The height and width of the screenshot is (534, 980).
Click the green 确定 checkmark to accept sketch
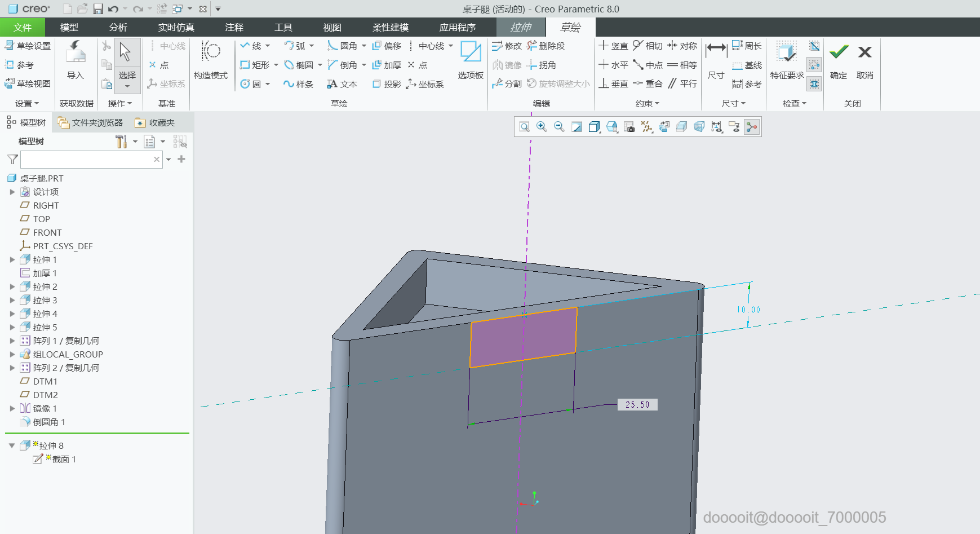[839, 53]
